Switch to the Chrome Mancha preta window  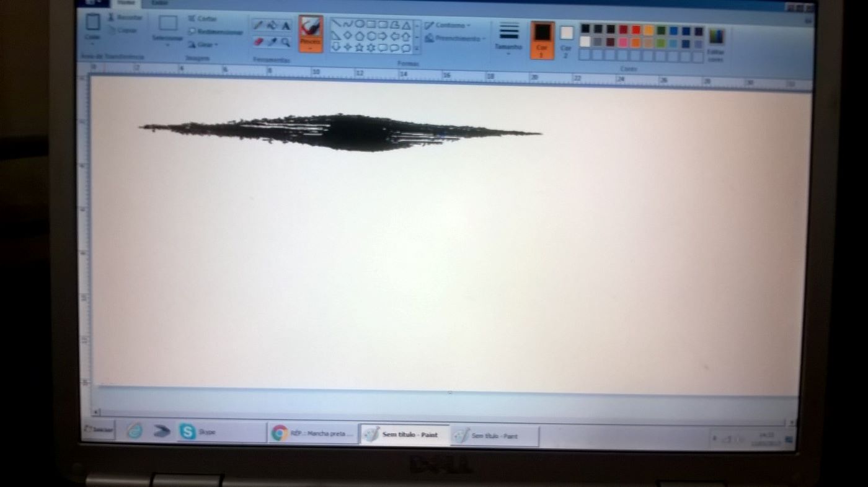tap(314, 434)
